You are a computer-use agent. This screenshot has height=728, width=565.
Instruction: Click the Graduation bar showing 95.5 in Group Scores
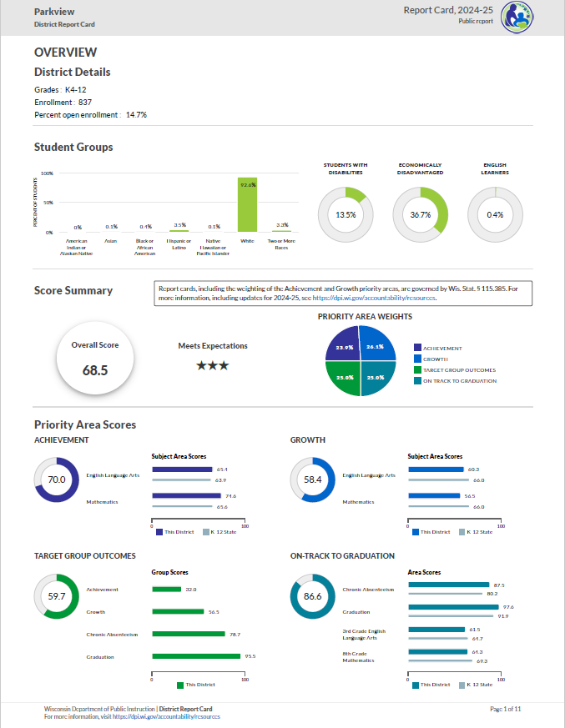pos(196,656)
